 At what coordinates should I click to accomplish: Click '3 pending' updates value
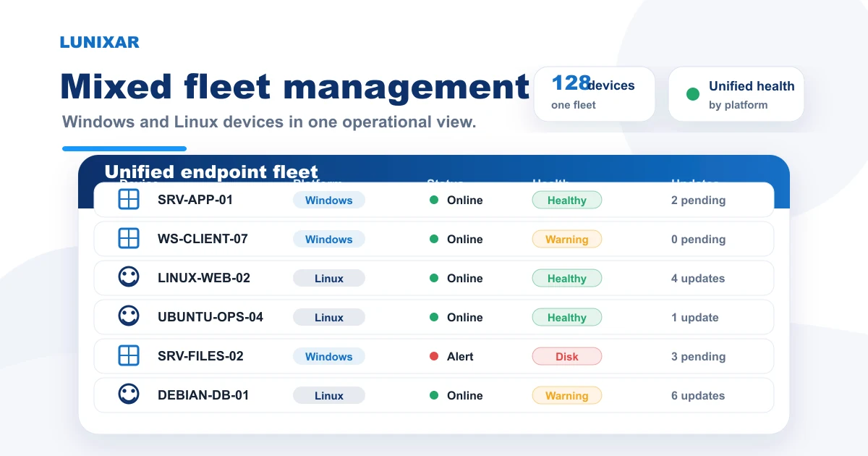tap(698, 357)
